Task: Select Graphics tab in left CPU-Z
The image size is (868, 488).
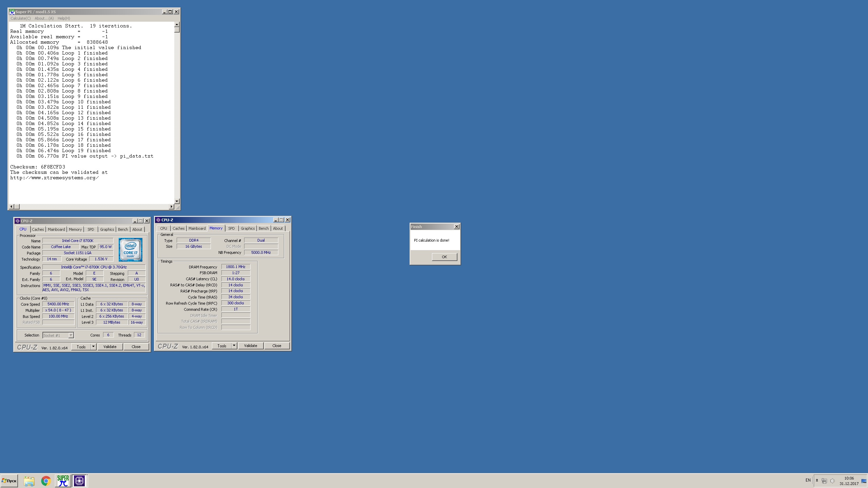Action: tap(107, 229)
